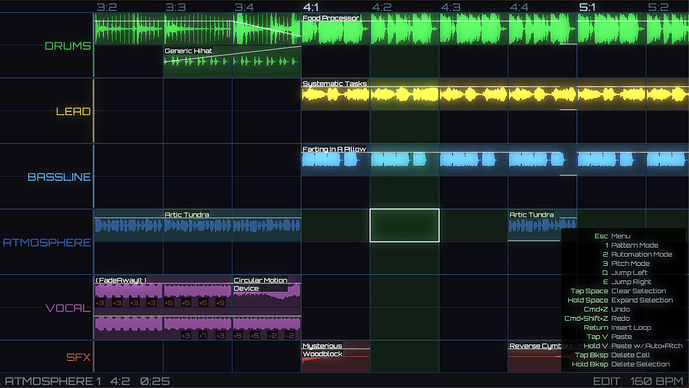The height and width of the screenshot is (388, 689).
Task: Click the 0:25 time in status bar
Action: click(x=155, y=381)
